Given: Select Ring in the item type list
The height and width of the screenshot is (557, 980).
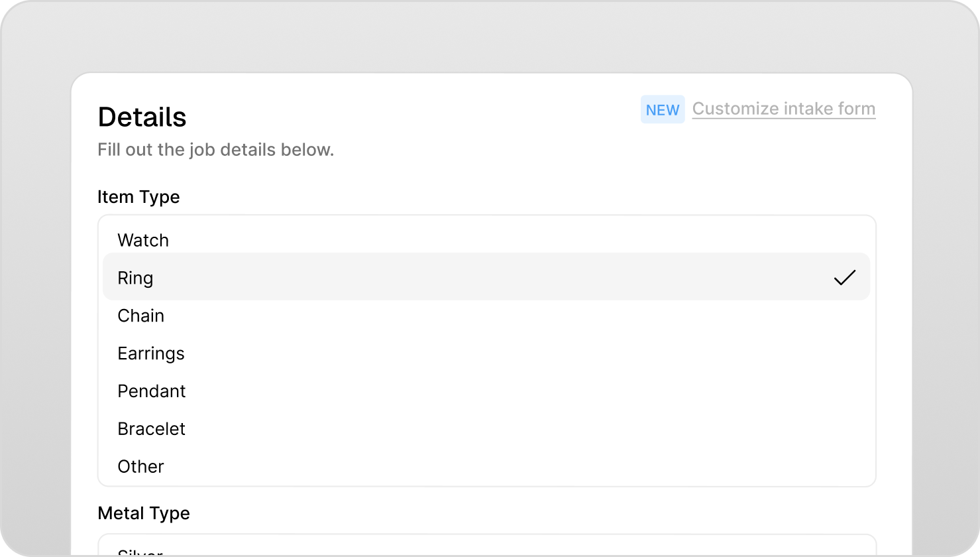Looking at the screenshot, I should click(136, 277).
